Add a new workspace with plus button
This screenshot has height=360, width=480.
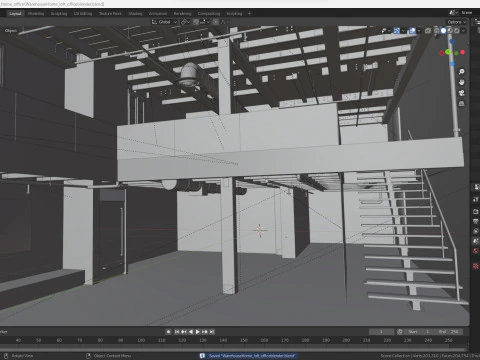249,13
